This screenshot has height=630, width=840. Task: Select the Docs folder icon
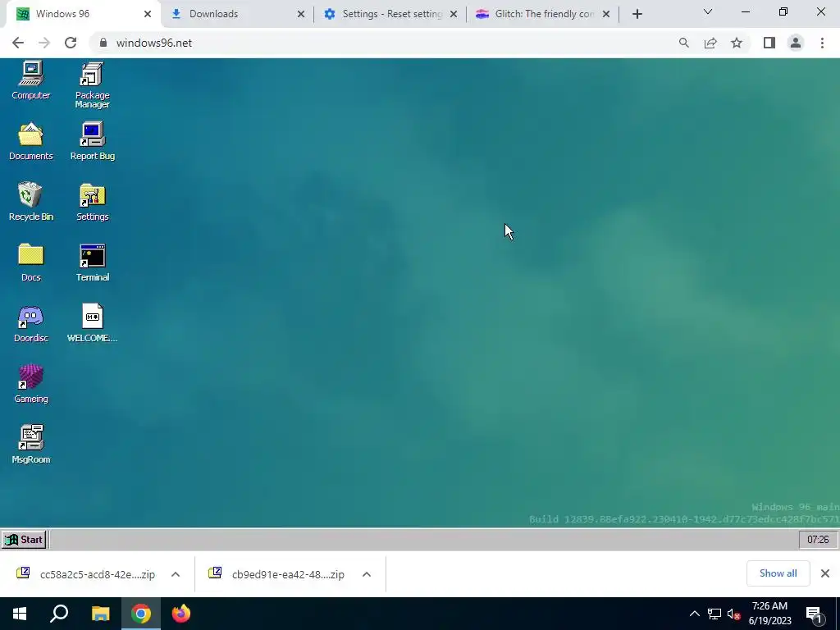(31, 262)
